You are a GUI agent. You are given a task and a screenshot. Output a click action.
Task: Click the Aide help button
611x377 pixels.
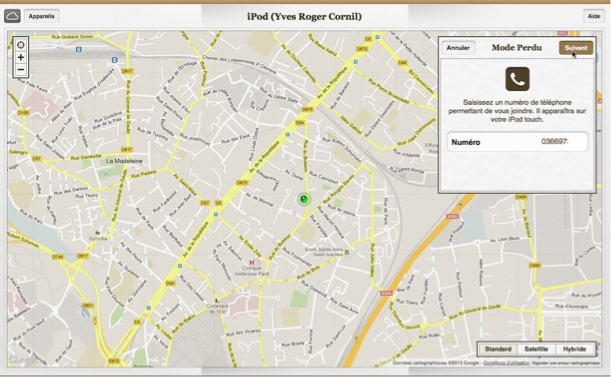[594, 16]
